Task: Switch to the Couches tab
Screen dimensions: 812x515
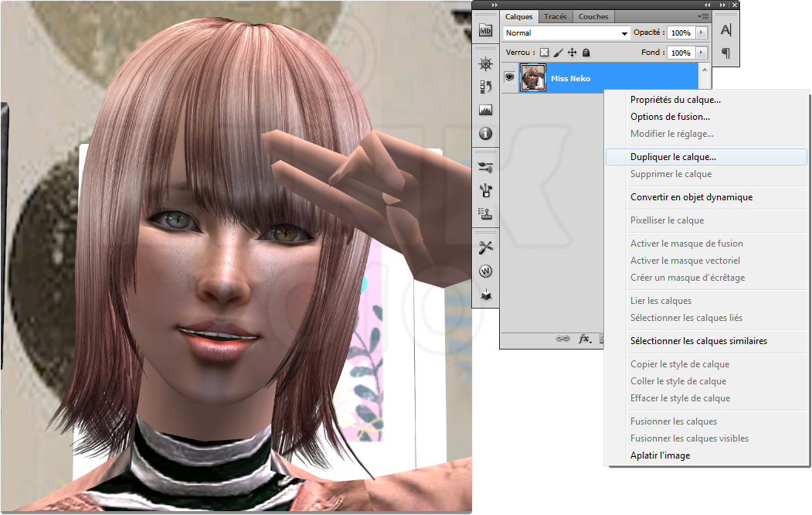Action: point(593,16)
